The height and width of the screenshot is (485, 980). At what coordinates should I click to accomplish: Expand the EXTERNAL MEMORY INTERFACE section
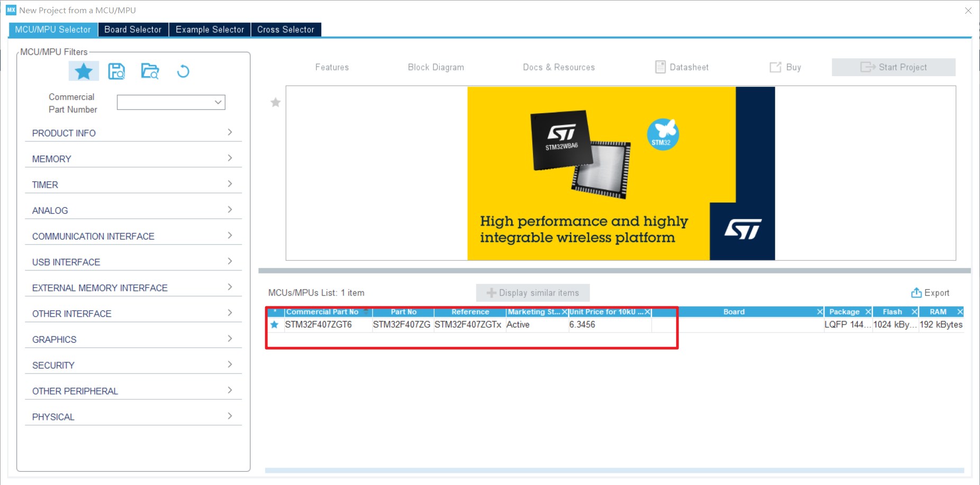[x=133, y=288]
